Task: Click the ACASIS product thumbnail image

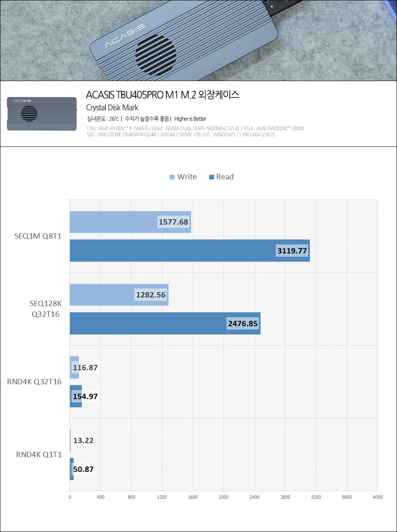Action: tap(42, 114)
